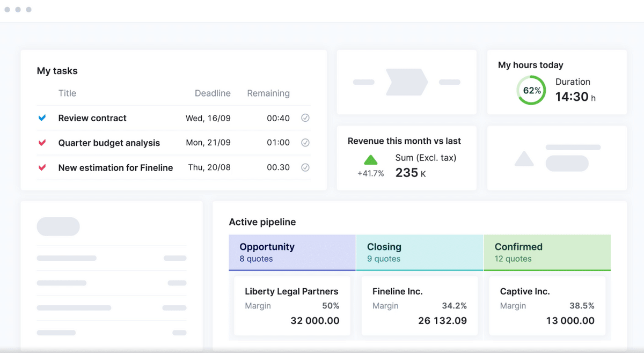
Task: Sort tasks by Deadline column header
Action: click(x=213, y=93)
